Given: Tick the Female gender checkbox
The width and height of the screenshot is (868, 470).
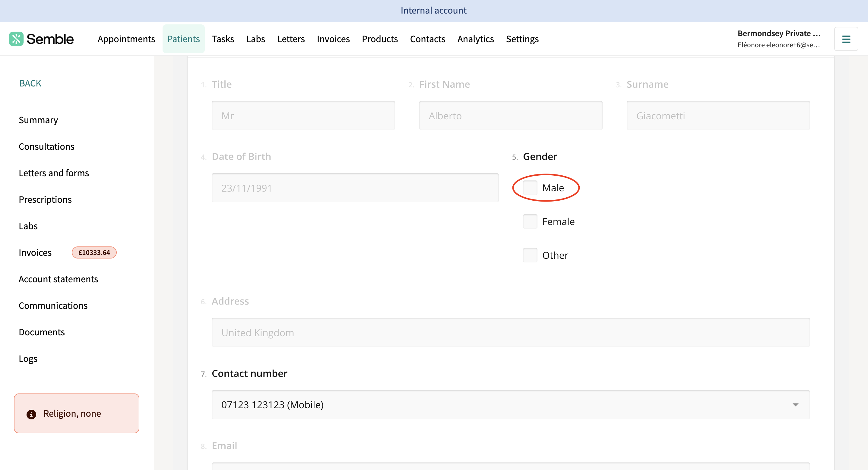Looking at the screenshot, I should pyautogui.click(x=530, y=221).
